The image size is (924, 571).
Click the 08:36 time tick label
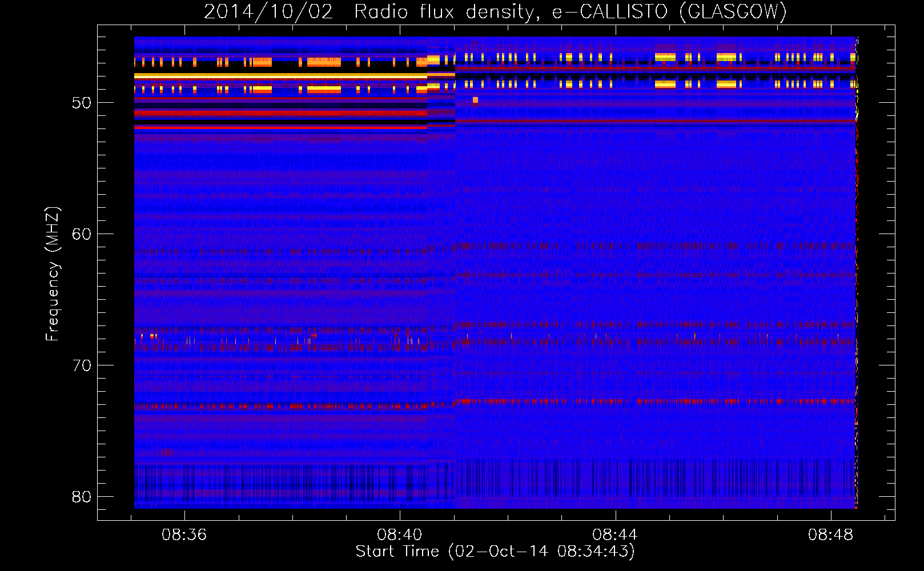[184, 535]
